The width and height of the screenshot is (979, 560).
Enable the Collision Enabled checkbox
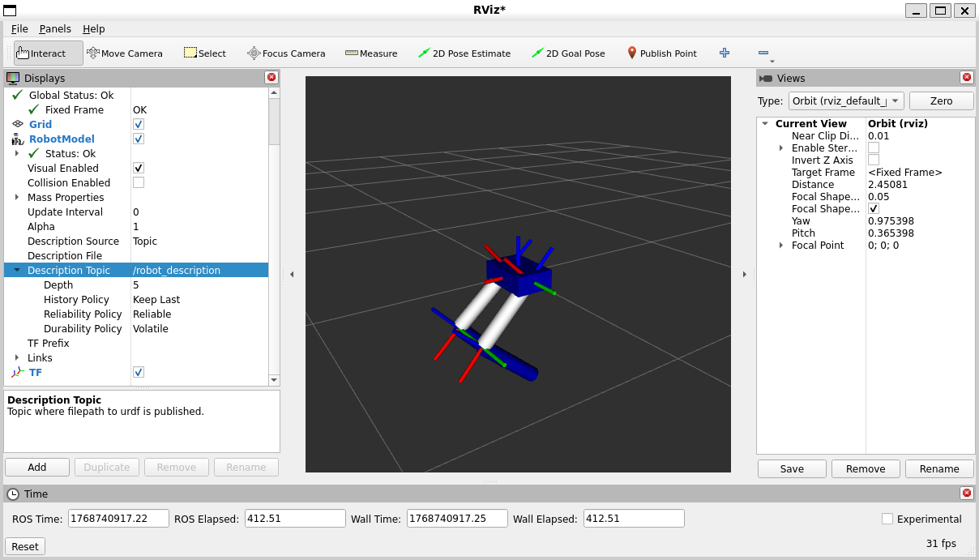[x=139, y=182]
